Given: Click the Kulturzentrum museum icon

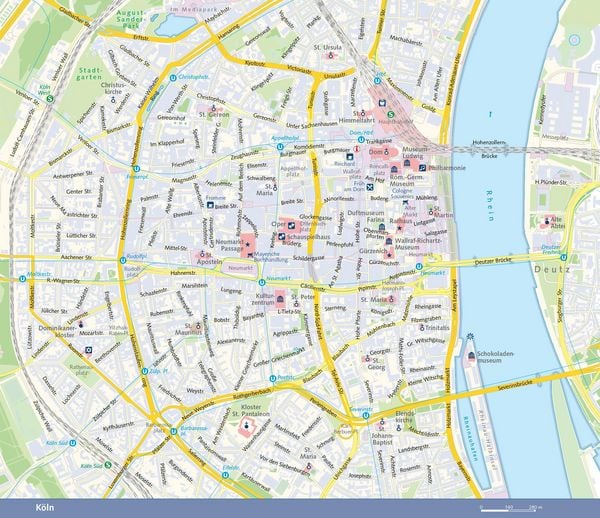Looking at the screenshot, I should click(x=280, y=299).
